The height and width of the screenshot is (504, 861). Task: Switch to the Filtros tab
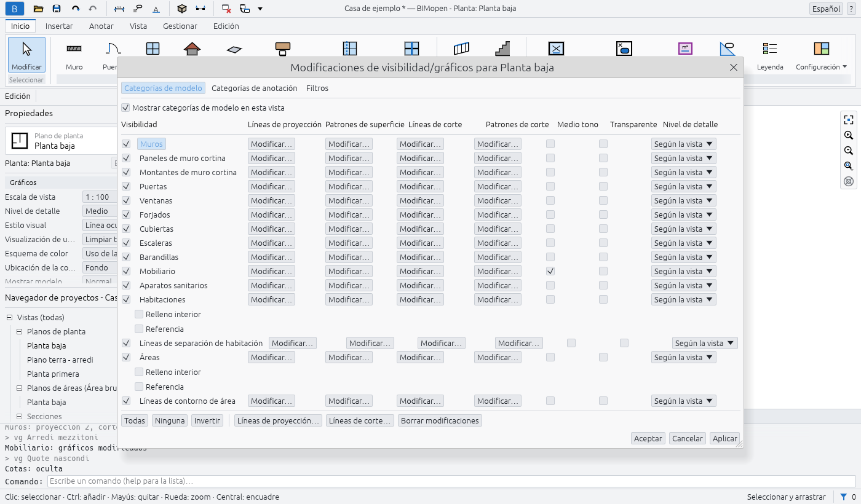point(317,88)
